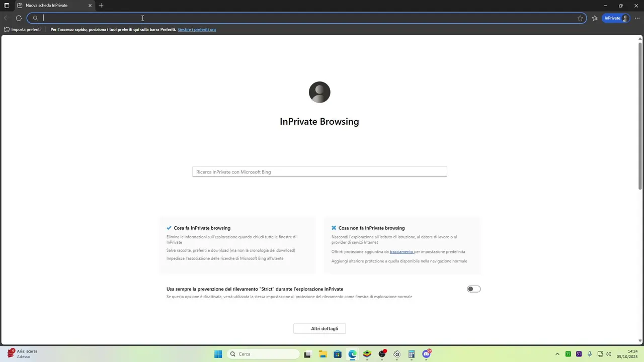Click 'Cosa fa InPrivate browsing' heading
644x362 pixels.
pos(202,228)
